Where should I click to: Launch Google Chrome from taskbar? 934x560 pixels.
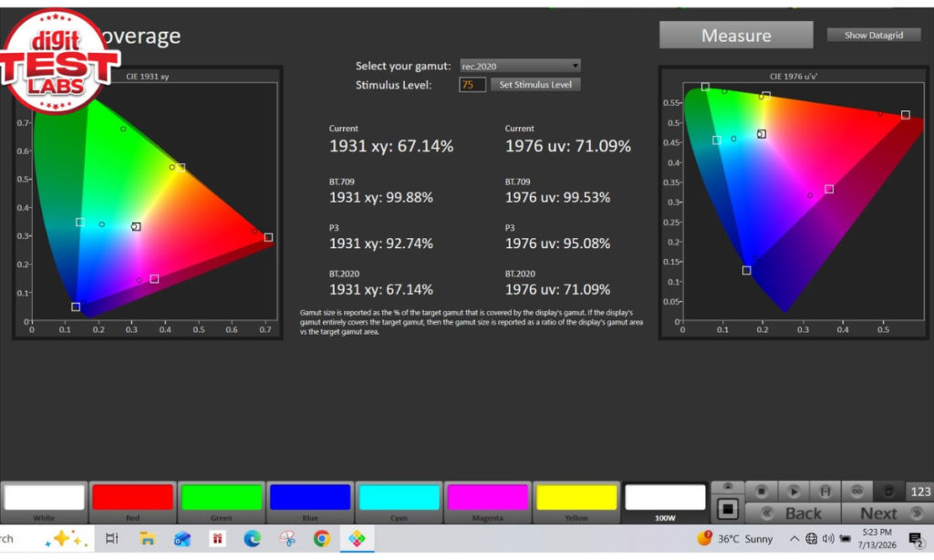tap(322, 538)
